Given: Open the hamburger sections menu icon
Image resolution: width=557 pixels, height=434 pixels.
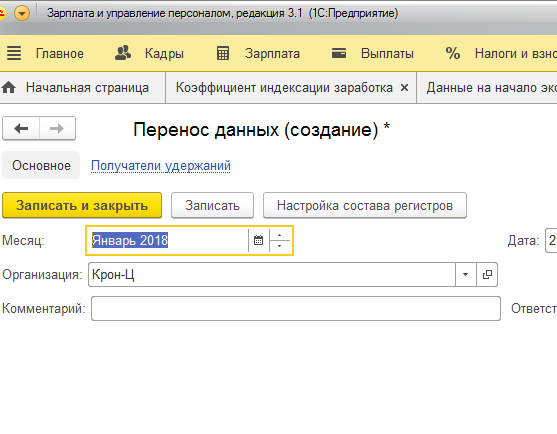Looking at the screenshot, I should click(x=14, y=53).
